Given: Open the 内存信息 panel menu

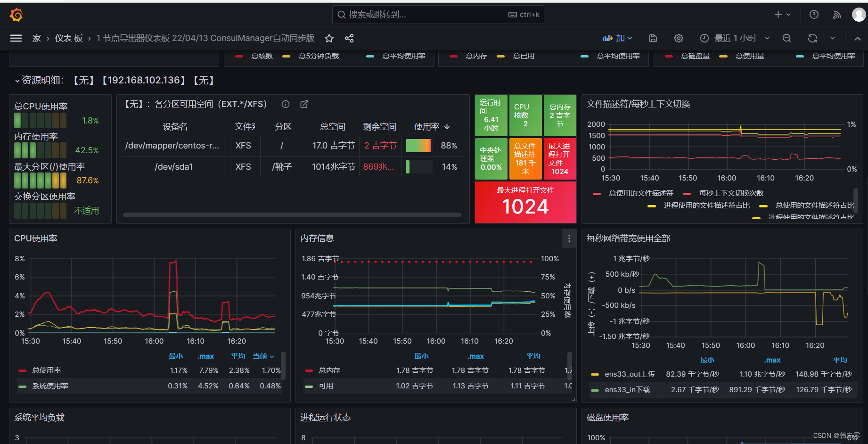Looking at the screenshot, I should [x=569, y=239].
